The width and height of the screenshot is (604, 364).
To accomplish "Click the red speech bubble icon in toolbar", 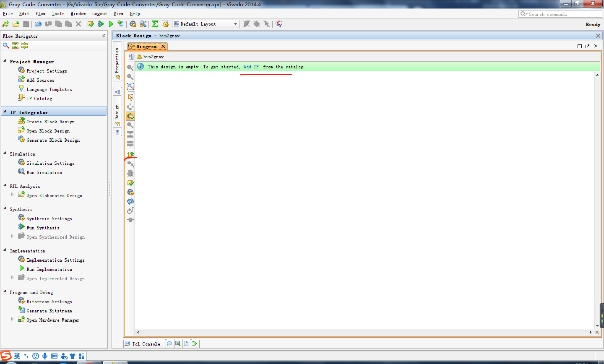I will point(279,24).
